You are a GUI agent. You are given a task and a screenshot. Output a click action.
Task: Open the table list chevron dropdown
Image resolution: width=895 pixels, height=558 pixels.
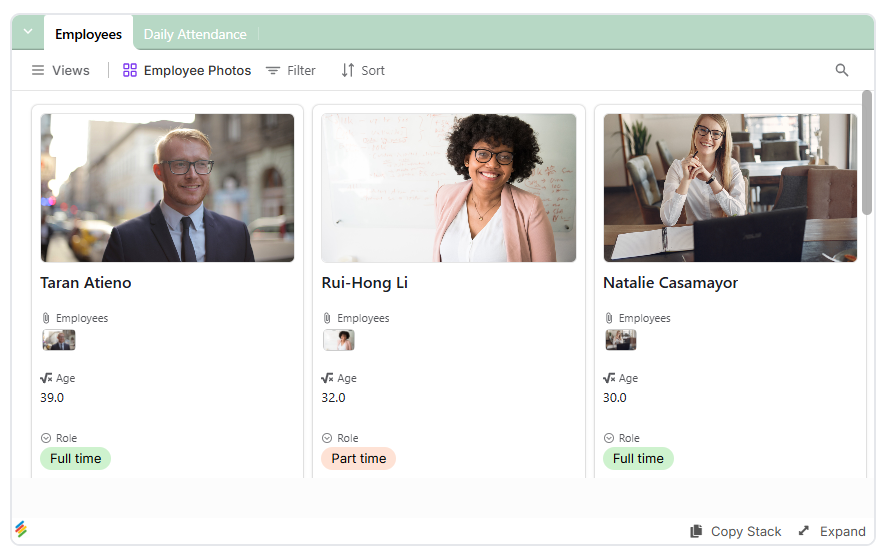coord(27,32)
